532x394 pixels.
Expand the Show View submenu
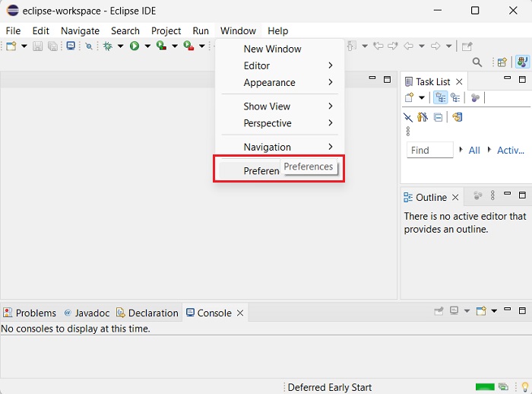280,106
